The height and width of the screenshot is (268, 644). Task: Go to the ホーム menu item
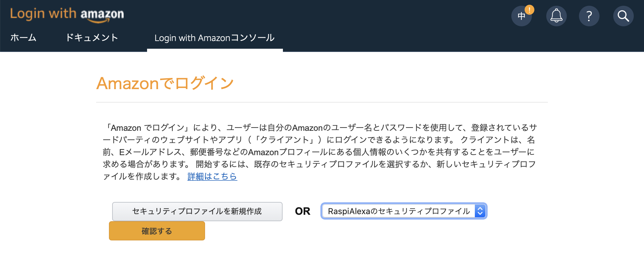23,38
